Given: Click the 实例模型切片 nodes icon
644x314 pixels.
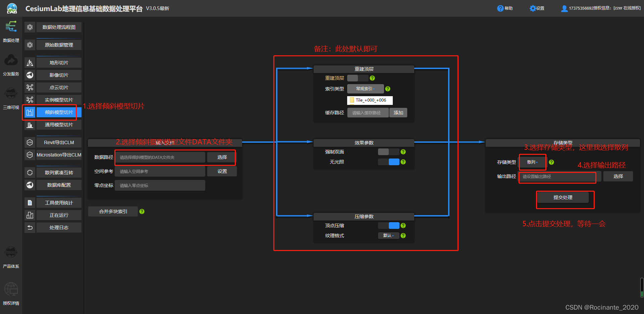Looking at the screenshot, I should (x=30, y=100).
